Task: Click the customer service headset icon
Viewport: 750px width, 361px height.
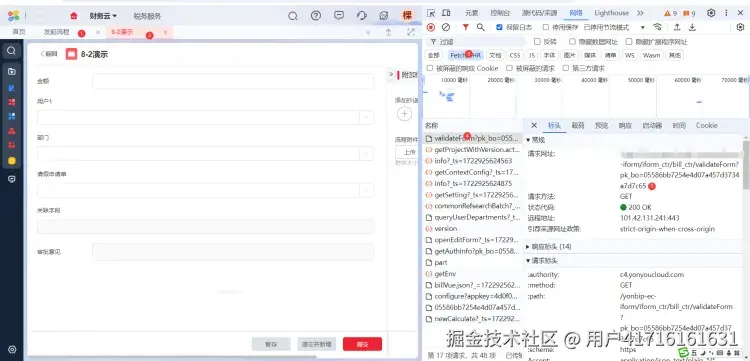Action: pos(362,15)
